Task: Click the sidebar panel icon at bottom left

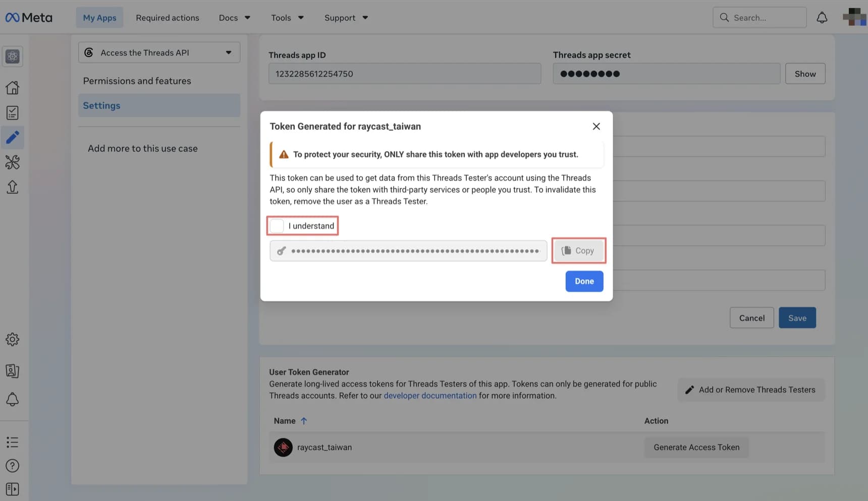Action: 12,489
